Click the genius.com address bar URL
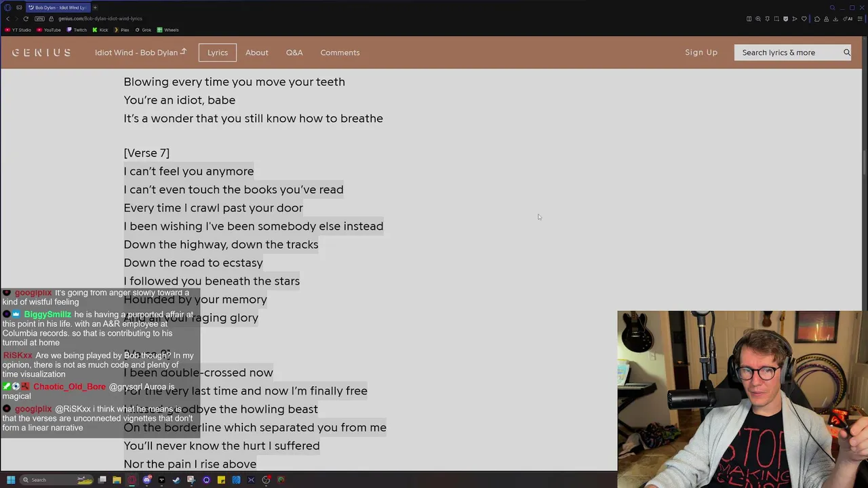The height and width of the screenshot is (488, 868). 100,18
